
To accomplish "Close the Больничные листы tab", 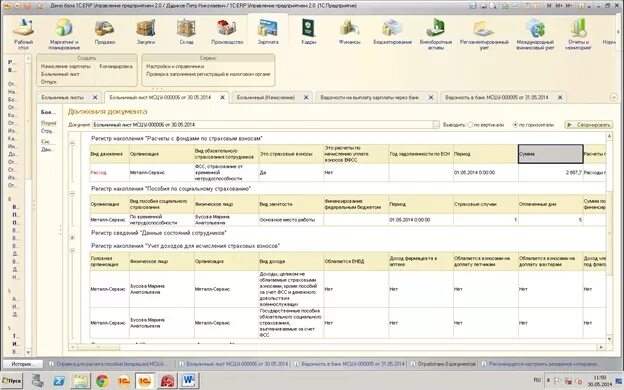I will [x=95, y=98].
